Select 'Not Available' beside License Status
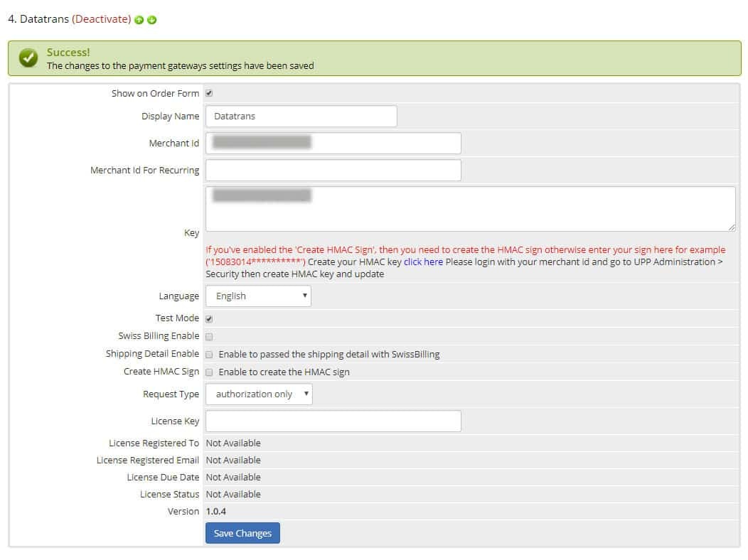Screen dimensions: 748x560 click(x=233, y=494)
